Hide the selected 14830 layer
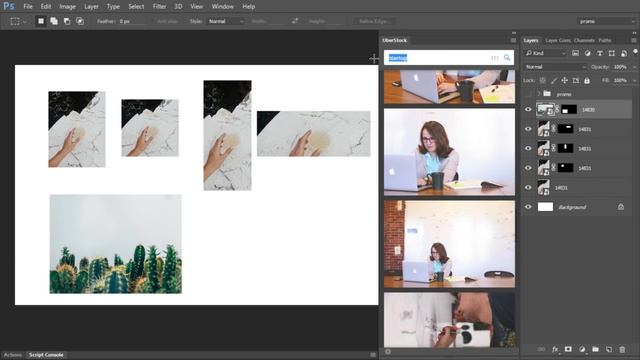 pyautogui.click(x=528, y=109)
